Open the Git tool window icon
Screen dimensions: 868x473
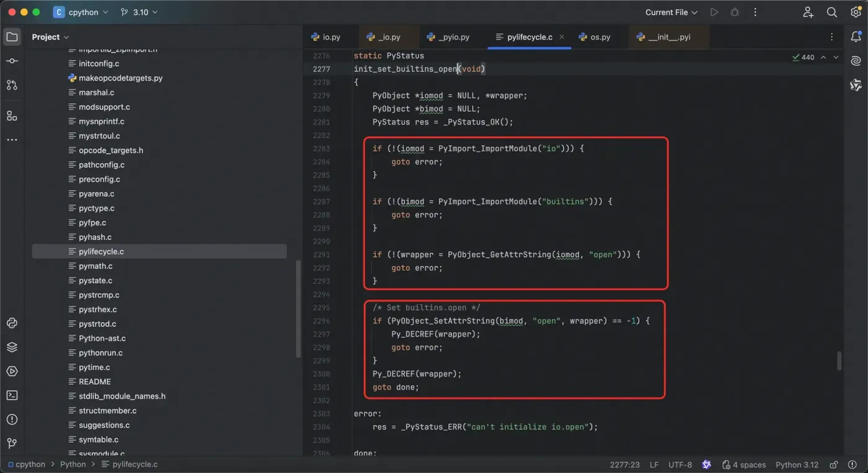[x=12, y=443]
